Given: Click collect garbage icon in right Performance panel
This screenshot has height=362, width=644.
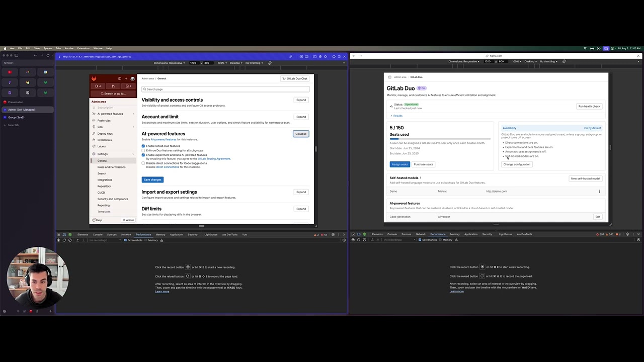Looking at the screenshot, I should pyautogui.click(x=456, y=240).
